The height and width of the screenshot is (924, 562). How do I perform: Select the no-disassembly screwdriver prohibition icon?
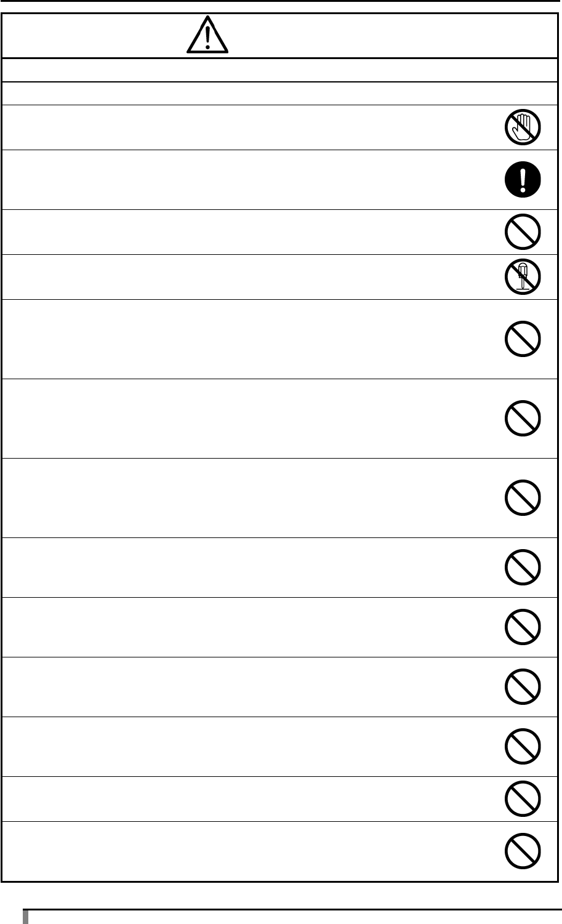click(523, 277)
